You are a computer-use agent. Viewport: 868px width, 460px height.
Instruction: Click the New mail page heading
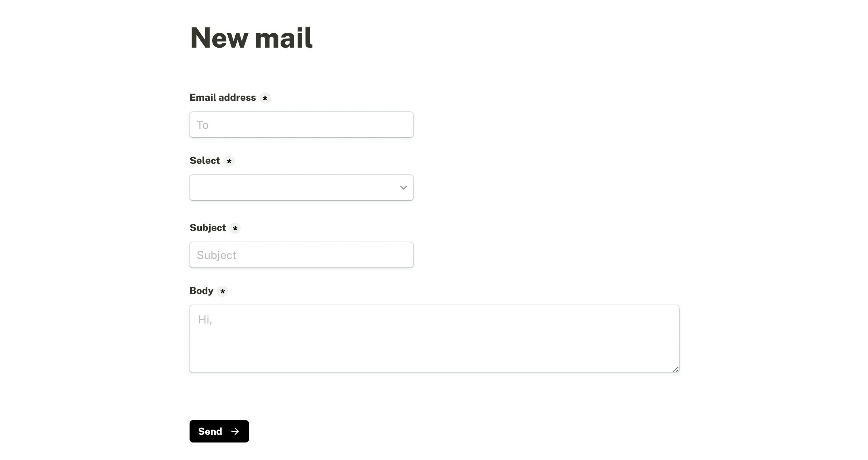click(x=251, y=37)
